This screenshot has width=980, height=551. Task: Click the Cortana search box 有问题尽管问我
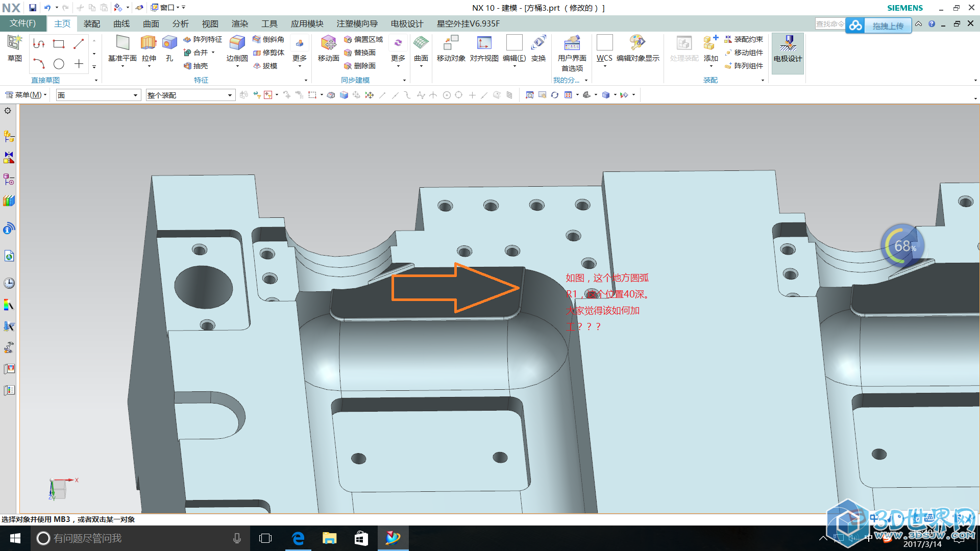[x=140, y=538]
